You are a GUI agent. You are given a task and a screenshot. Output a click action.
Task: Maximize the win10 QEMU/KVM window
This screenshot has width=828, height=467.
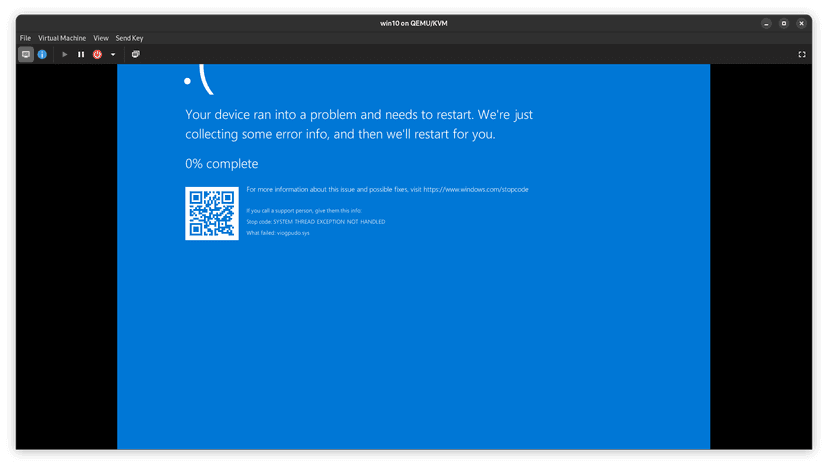click(784, 22)
